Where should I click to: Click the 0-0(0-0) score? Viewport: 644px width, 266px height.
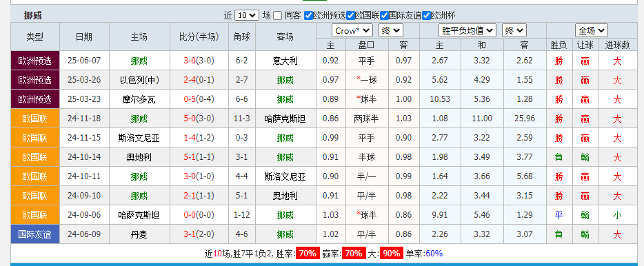(199, 216)
